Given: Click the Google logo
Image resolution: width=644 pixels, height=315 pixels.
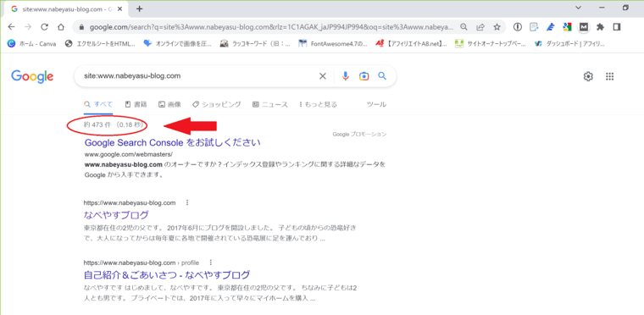Looking at the screenshot, I should pyautogui.click(x=32, y=76).
